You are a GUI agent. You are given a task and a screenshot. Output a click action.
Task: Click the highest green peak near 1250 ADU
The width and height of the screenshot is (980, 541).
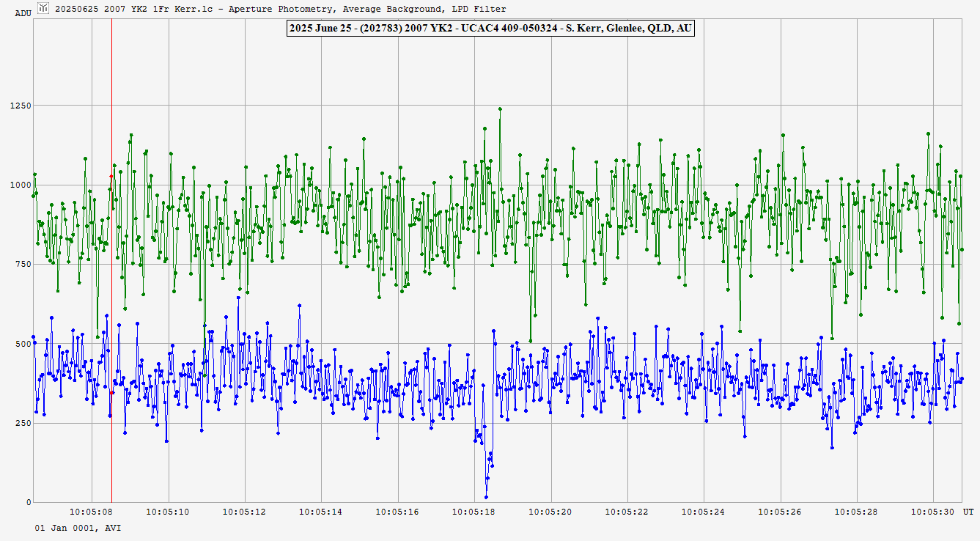point(500,109)
